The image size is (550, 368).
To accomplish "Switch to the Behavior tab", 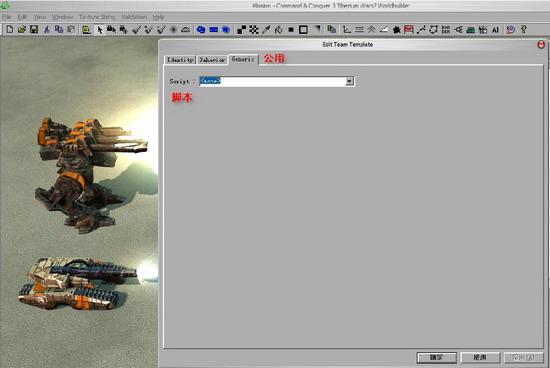I will (212, 60).
